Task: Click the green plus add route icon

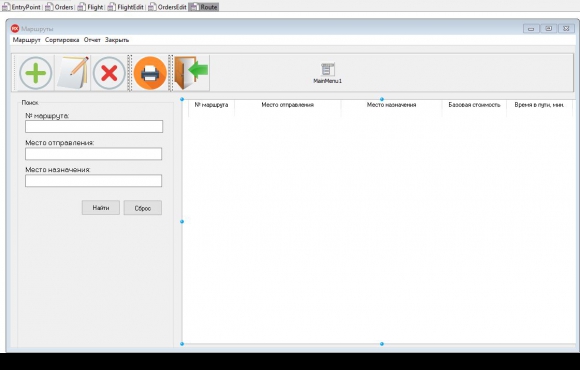Action: tap(36, 73)
